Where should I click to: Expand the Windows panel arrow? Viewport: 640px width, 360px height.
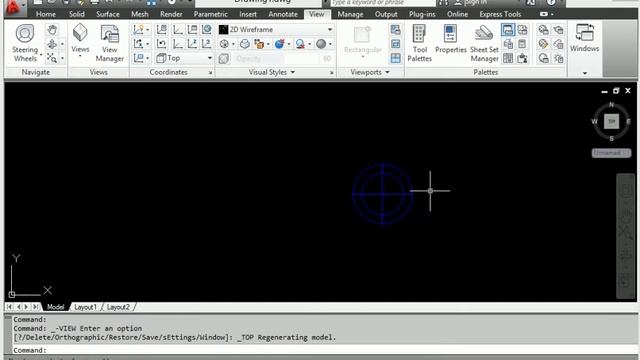click(x=584, y=73)
